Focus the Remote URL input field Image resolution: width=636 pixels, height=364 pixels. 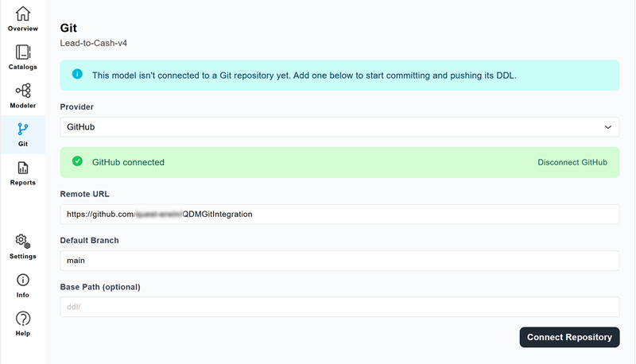(x=339, y=214)
